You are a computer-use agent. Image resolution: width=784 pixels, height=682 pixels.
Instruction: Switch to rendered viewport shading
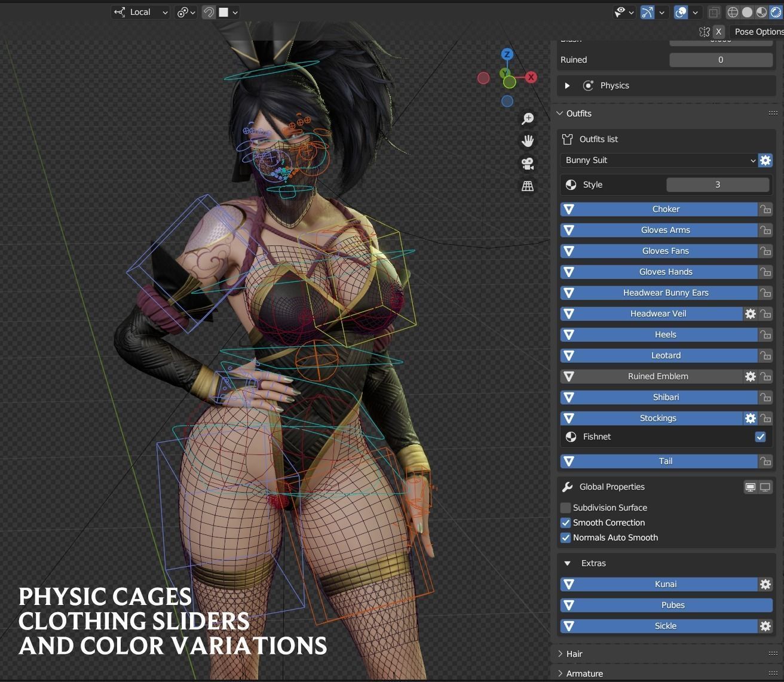(x=776, y=12)
